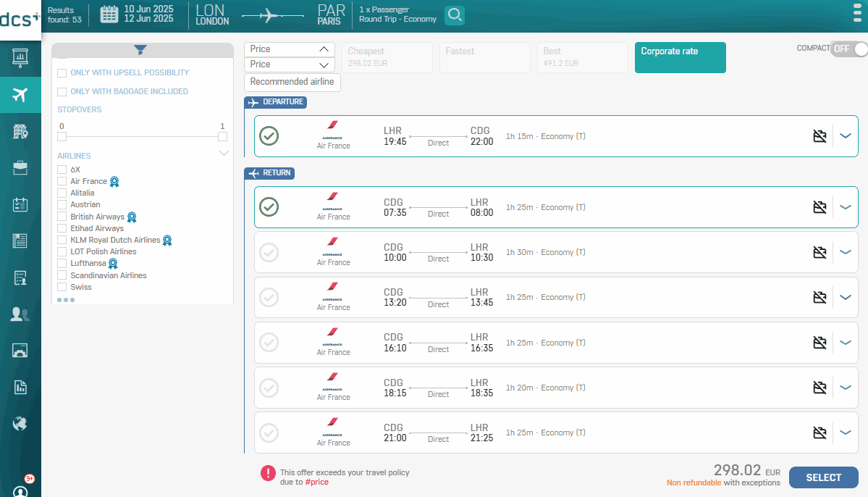Click the globe icon in the sidebar

(20, 423)
